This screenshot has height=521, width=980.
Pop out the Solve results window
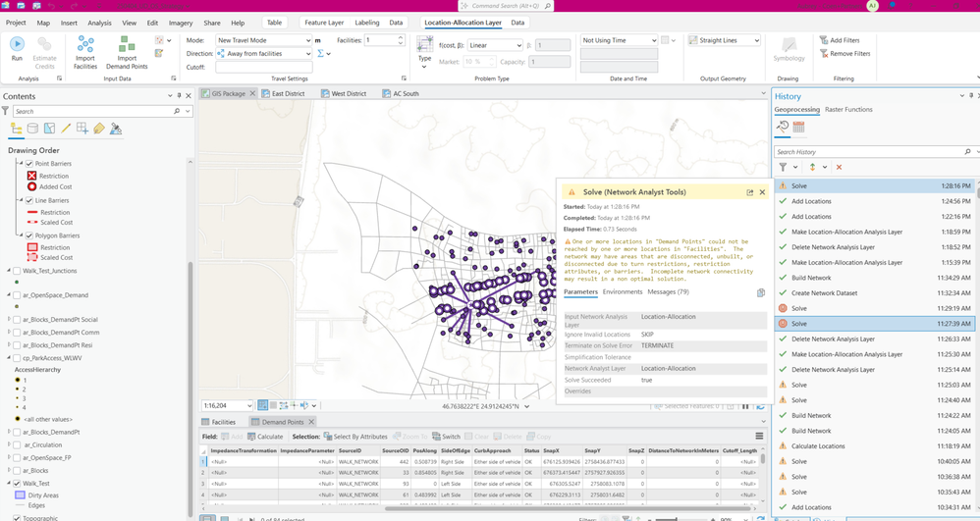(749, 192)
